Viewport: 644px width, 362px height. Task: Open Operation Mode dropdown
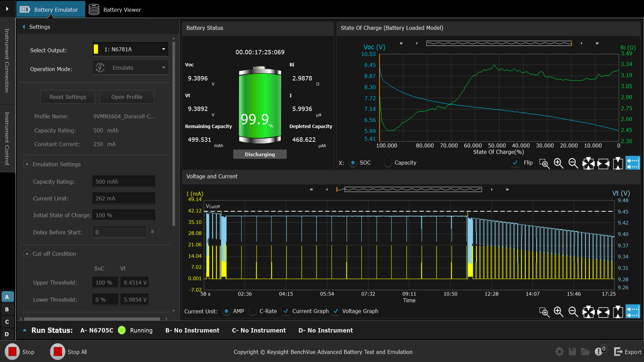point(130,68)
